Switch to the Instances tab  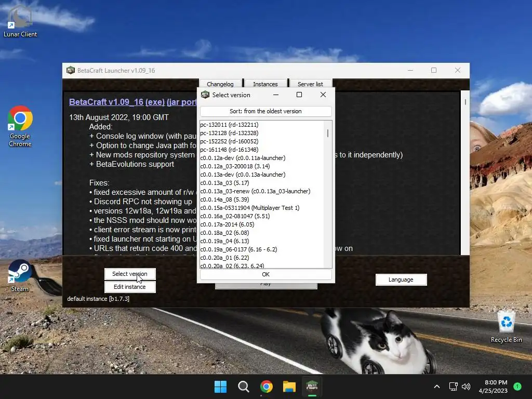pyautogui.click(x=265, y=84)
